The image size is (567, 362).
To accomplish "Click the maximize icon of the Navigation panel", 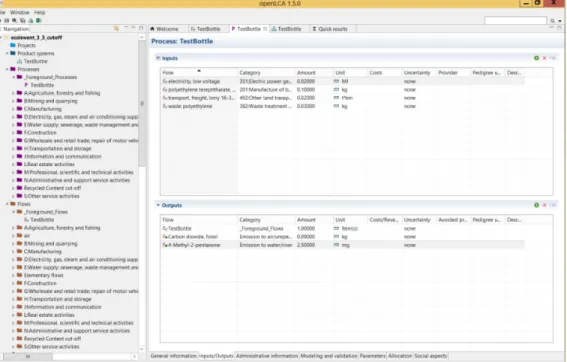I will (141, 28).
